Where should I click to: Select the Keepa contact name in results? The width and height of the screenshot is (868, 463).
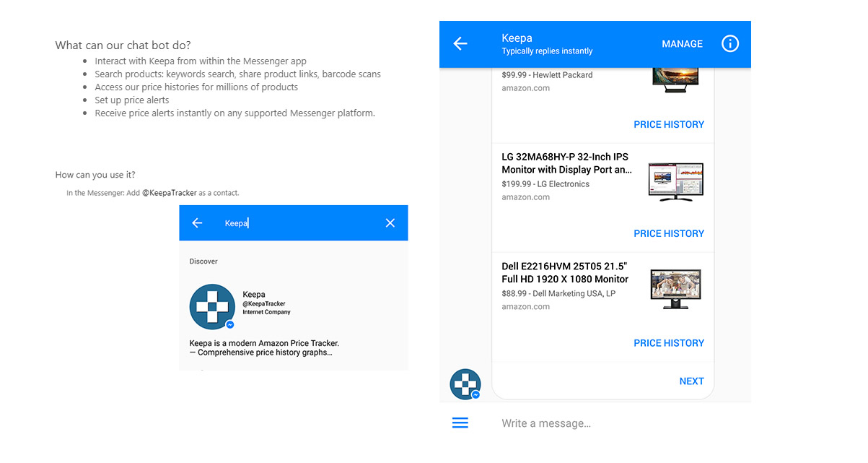pos(254,295)
